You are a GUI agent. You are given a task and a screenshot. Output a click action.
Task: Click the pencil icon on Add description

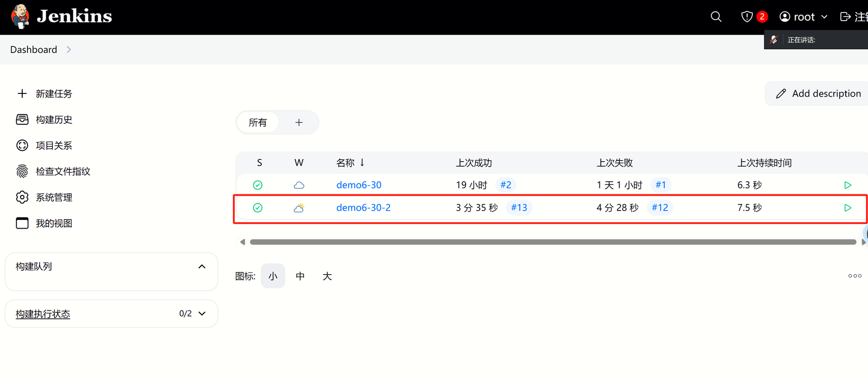(x=781, y=94)
